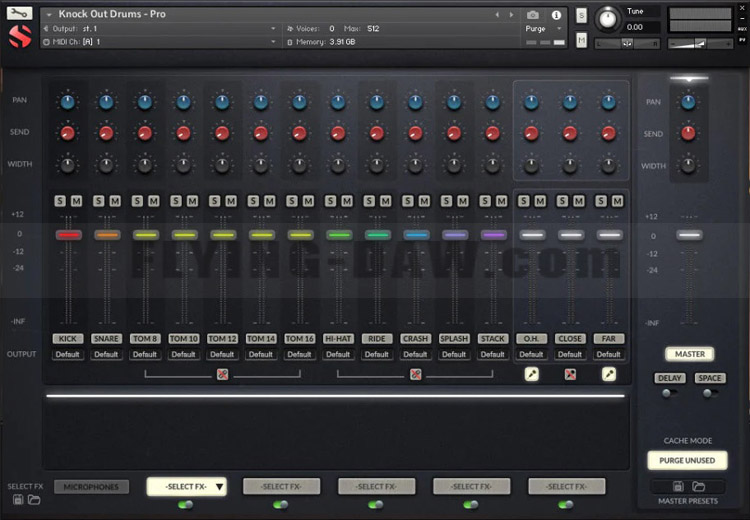Click the toms group link icon
This screenshot has height=520, width=750.
[222, 374]
